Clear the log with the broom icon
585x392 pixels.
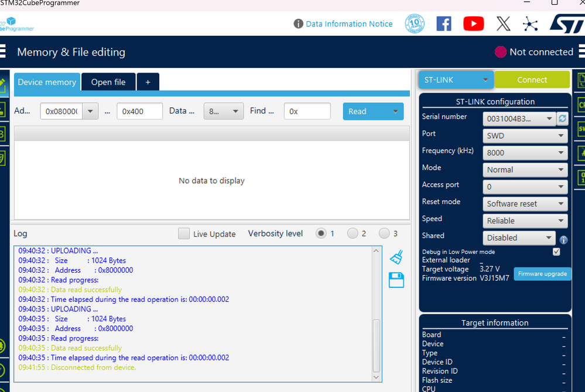click(396, 257)
